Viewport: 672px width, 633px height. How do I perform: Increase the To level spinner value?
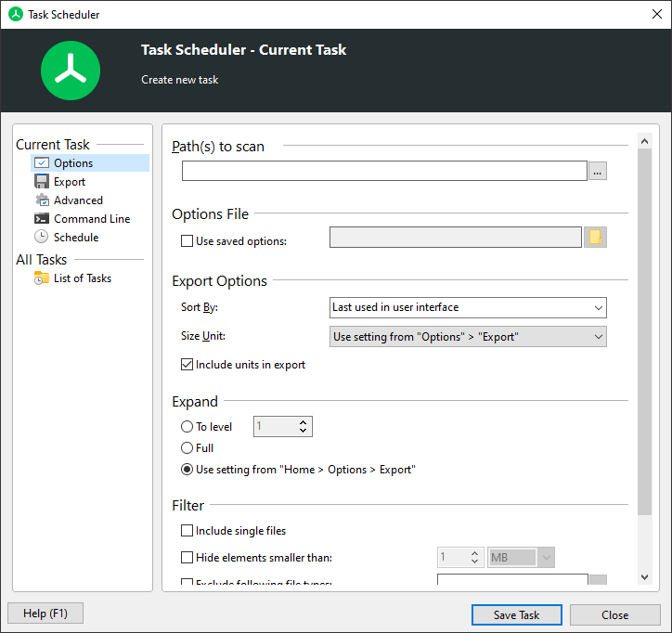tap(304, 422)
